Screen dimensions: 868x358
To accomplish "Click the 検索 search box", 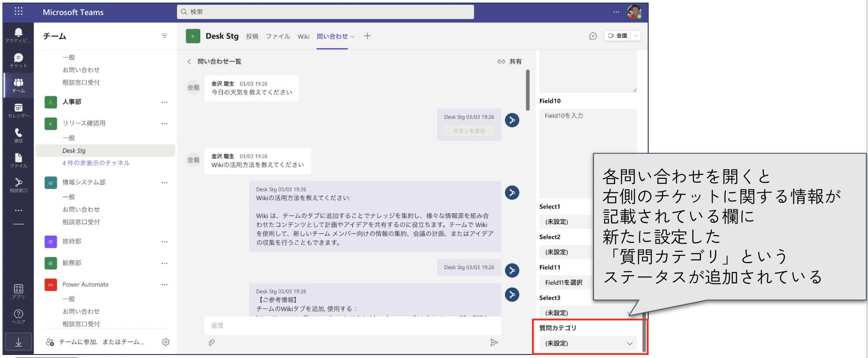I will click(x=325, y=12).
